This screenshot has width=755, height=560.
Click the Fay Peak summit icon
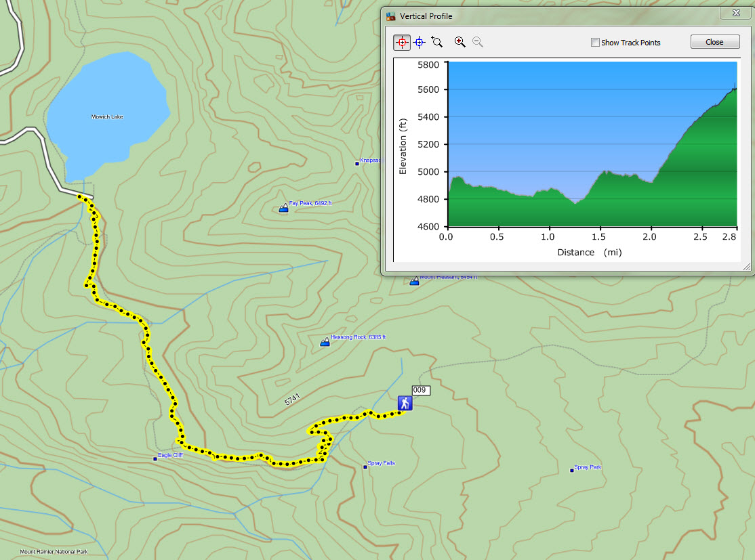pos(283,209)
